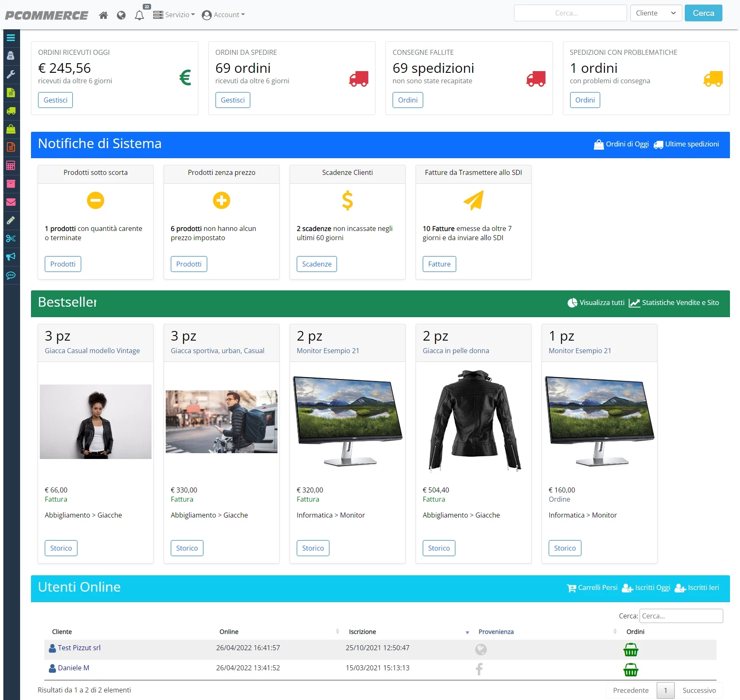The height and width of the screenshot is (700, 740).
Task: Click Gestisci under Ordini Ricevuti Oggi
Action: click(55, 100)
